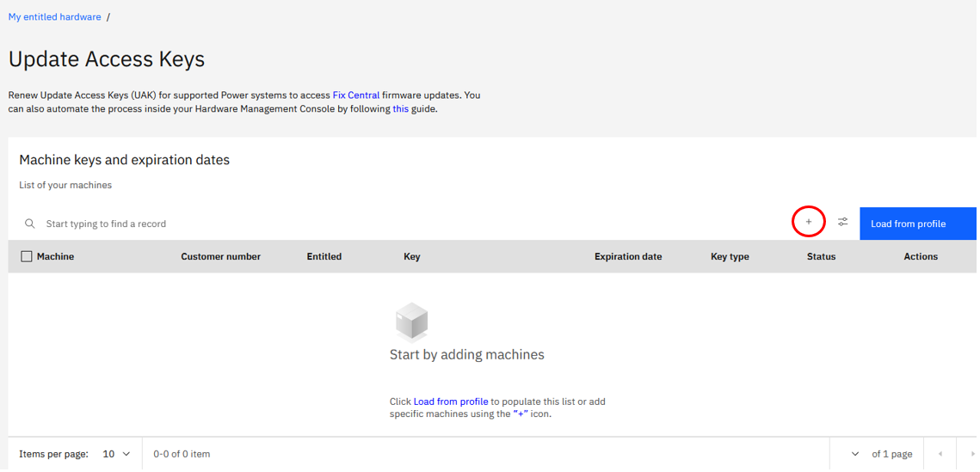Image resolution: width=980 pixels, height=472 pixels.
Task: Click the Machine column header
Action: tap(55, 256)
